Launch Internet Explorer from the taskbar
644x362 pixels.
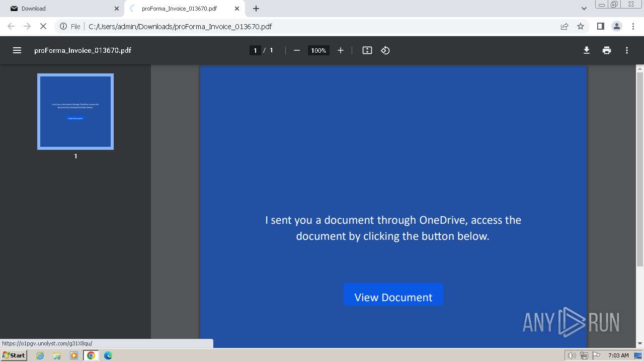click(40, 355)
